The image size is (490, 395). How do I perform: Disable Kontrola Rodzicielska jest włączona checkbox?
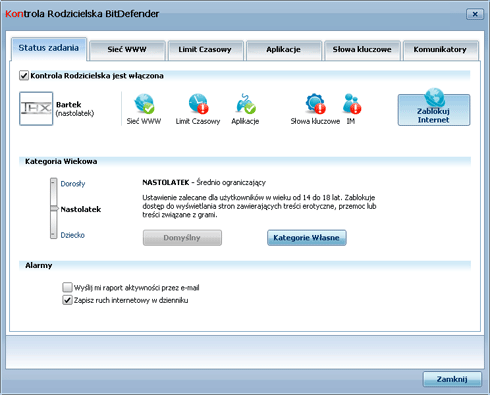click(24, 76)
